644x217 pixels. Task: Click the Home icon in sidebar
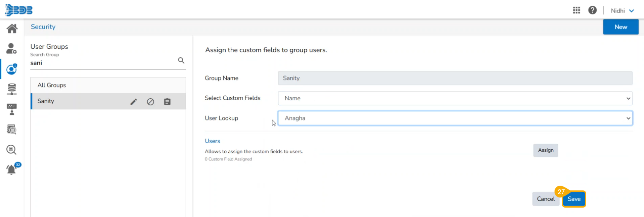[12, 29]
